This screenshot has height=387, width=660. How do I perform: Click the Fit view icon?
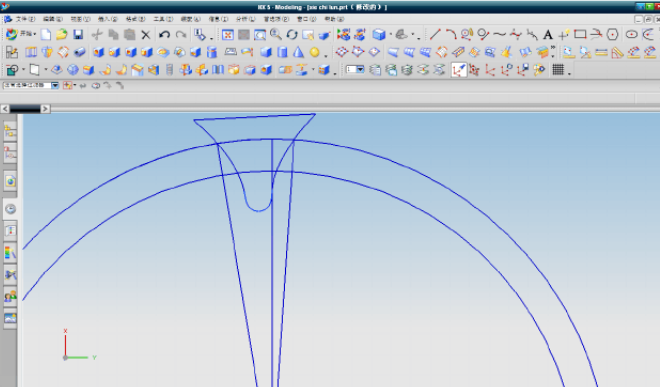228,35
